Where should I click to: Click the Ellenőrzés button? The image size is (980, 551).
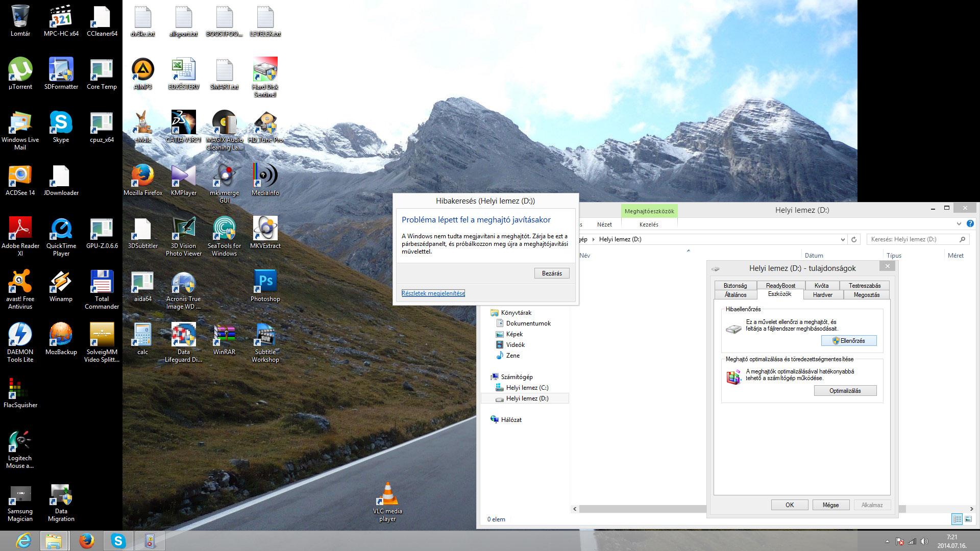pyautogui.click(x=848, y=341)
